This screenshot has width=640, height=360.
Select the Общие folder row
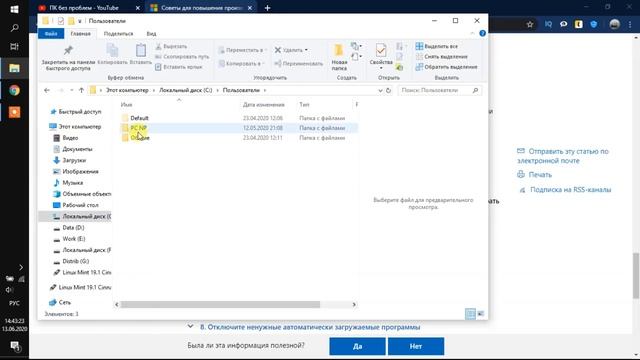[x=239, y=138]
